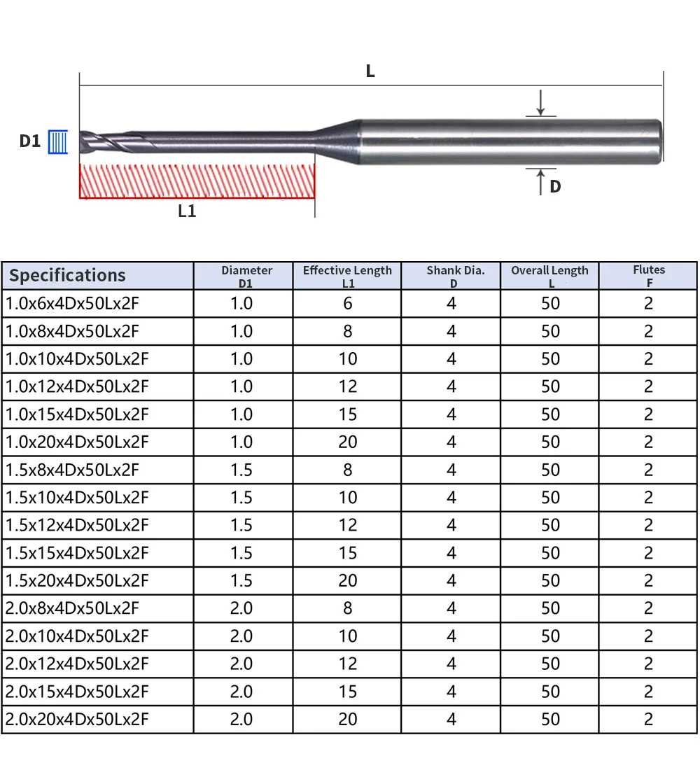Click shank diameter 4 in the 1.0x12x4Dx50Lx2F row
This screenshot has height=763, width=700.
pos(451,387)
